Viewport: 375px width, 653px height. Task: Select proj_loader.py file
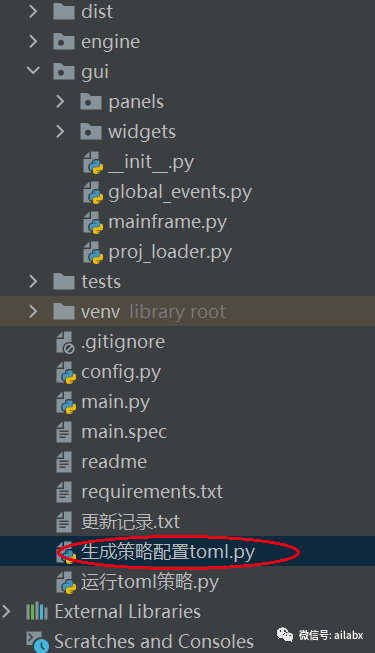[170, 252]
